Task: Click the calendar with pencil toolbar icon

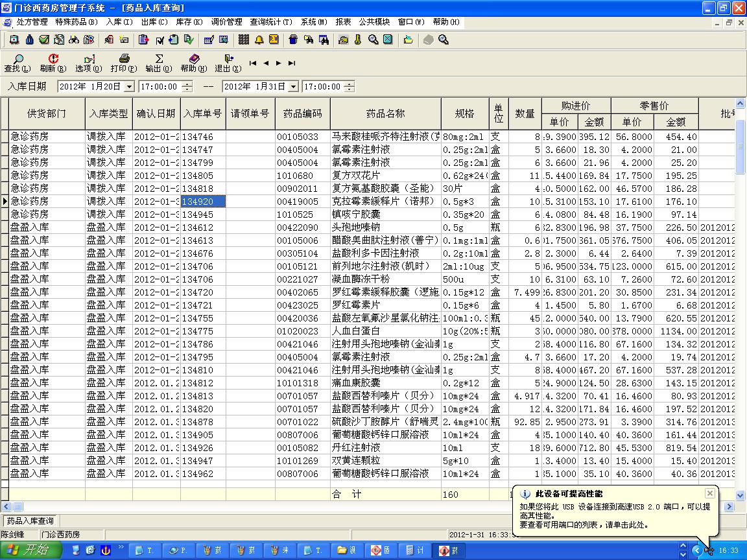Action: (x=209, y=40)
